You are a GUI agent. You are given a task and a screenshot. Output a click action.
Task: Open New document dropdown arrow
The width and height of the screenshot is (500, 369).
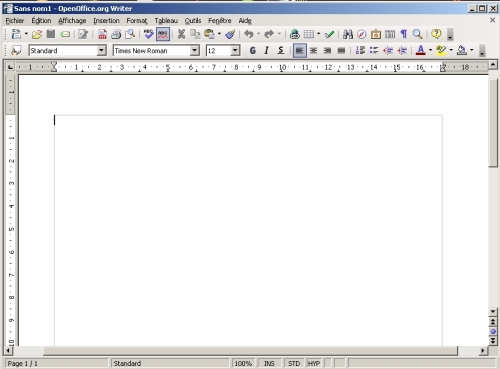26,34
